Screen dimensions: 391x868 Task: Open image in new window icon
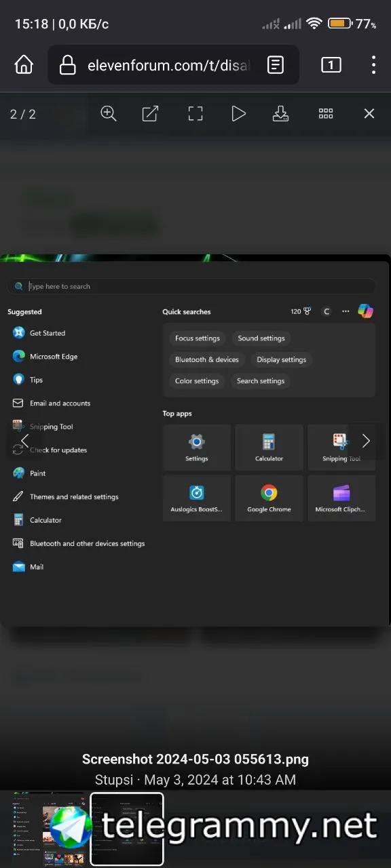[150, 113]
